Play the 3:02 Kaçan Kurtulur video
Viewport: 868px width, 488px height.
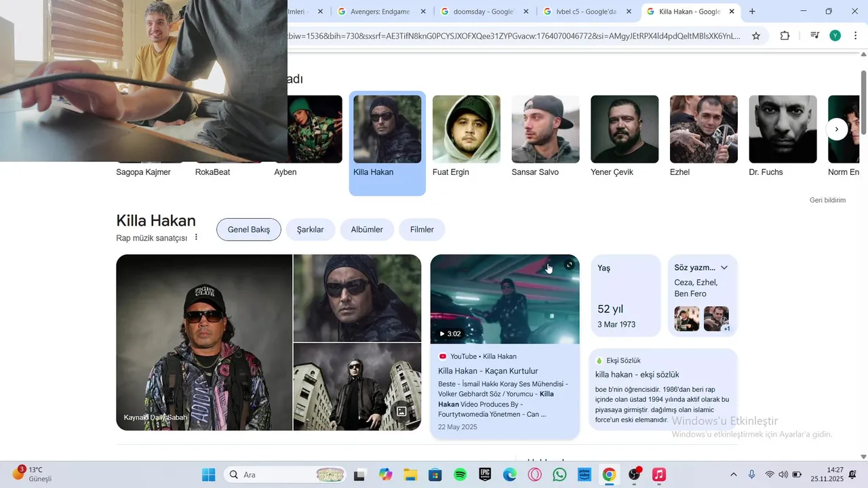pyautogui.click(x=505, y=300)
